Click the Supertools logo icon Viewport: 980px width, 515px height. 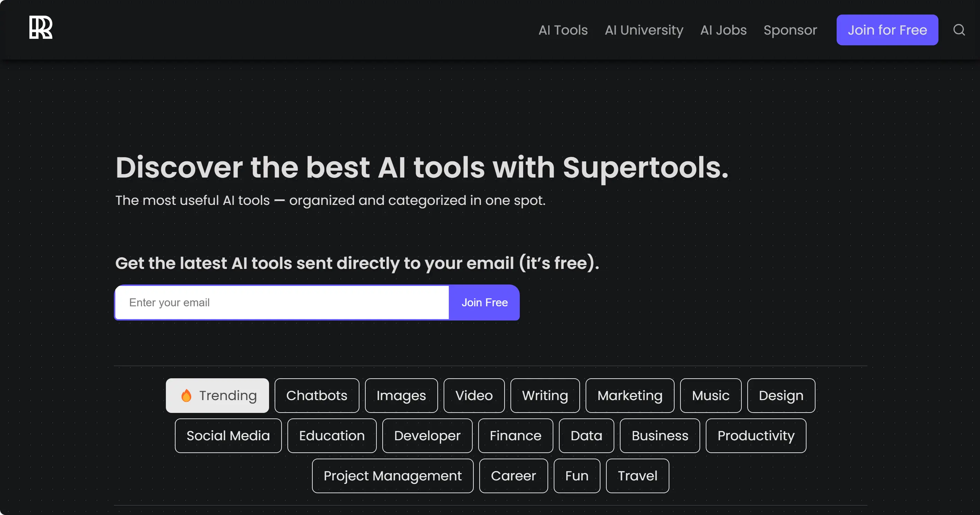coord(41,27)
